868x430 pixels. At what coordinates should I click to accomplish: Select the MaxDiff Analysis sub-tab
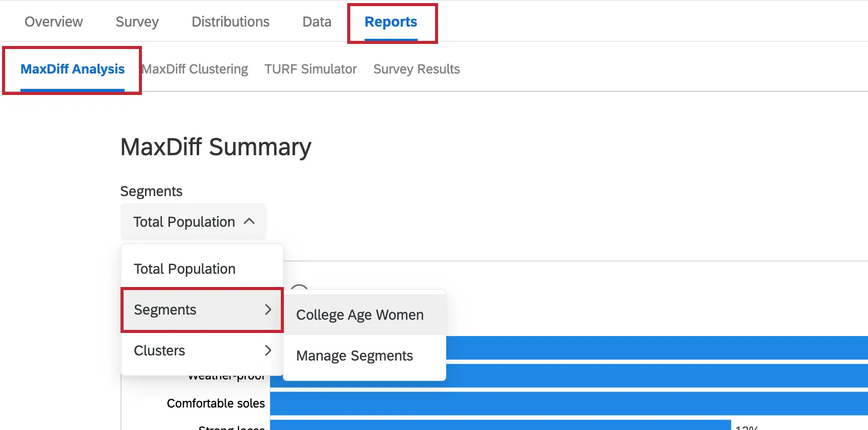73,69
